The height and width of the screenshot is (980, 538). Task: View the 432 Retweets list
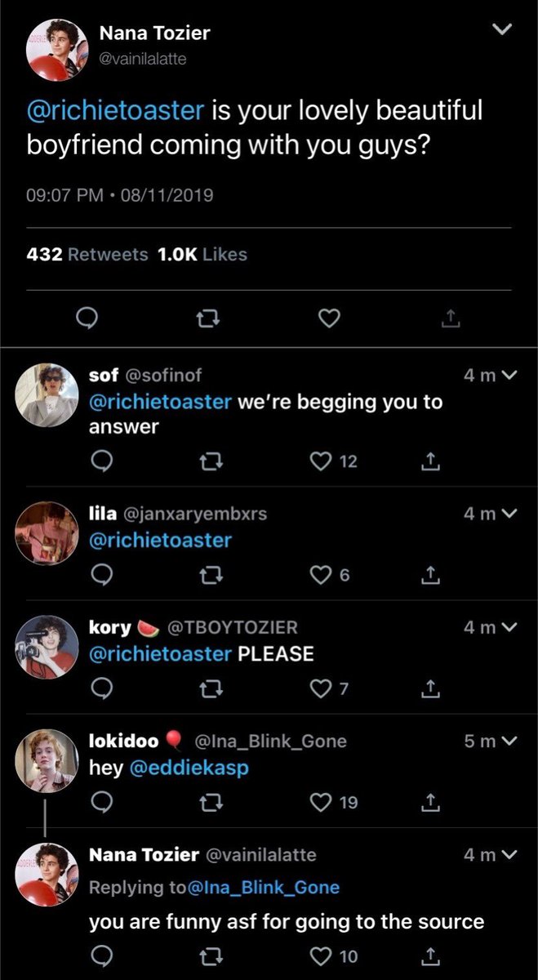(87, 255)
